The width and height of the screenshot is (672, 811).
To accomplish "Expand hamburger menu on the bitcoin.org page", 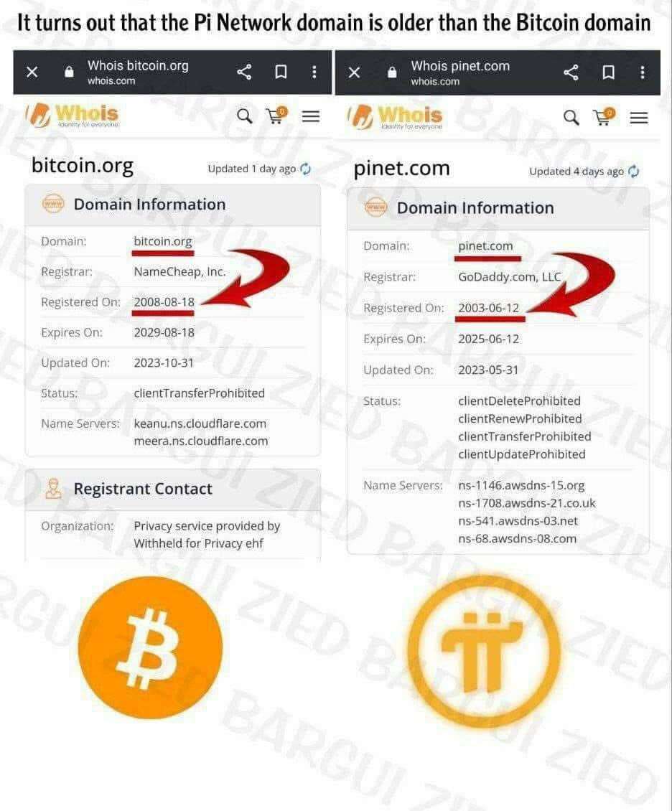I will tap(310, 116).
